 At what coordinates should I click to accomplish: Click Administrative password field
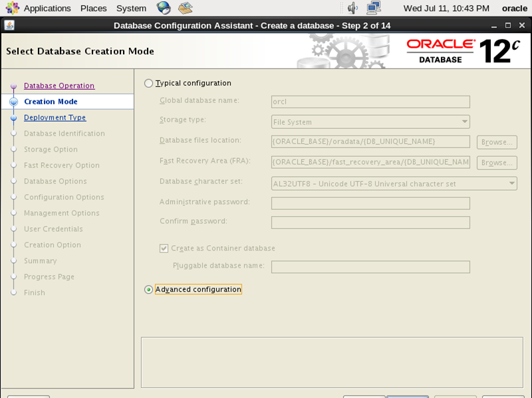pos(370,203)
